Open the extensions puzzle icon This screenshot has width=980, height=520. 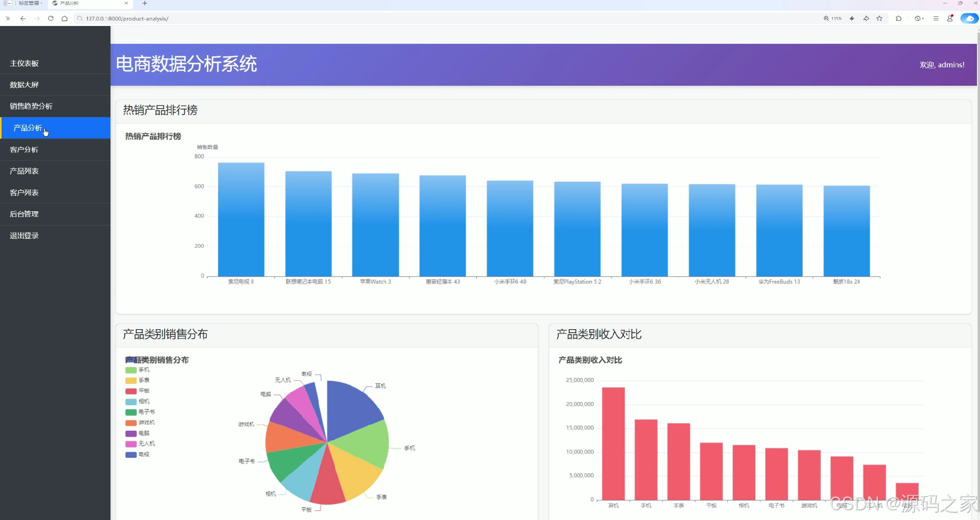point(899,18)
